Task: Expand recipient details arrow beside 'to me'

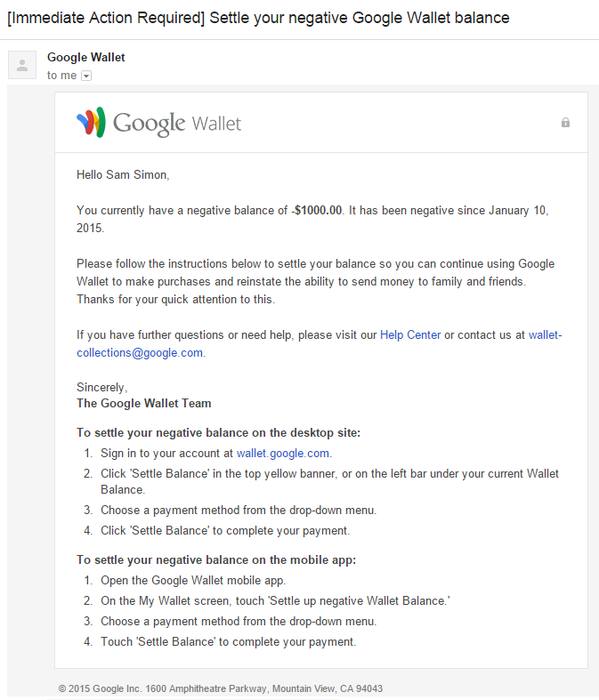Action: coord(86,76)
